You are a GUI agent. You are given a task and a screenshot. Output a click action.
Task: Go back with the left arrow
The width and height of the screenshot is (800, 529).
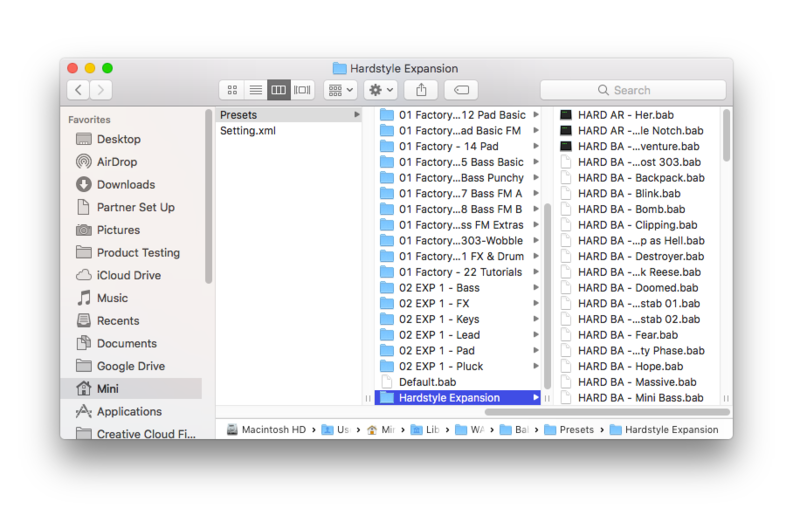click(79, 90)
